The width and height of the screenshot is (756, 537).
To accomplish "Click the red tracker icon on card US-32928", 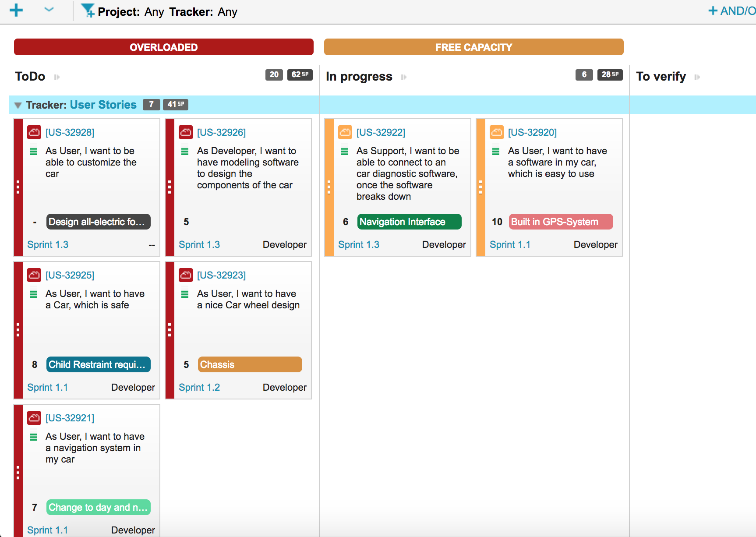I will coord(34,132).
